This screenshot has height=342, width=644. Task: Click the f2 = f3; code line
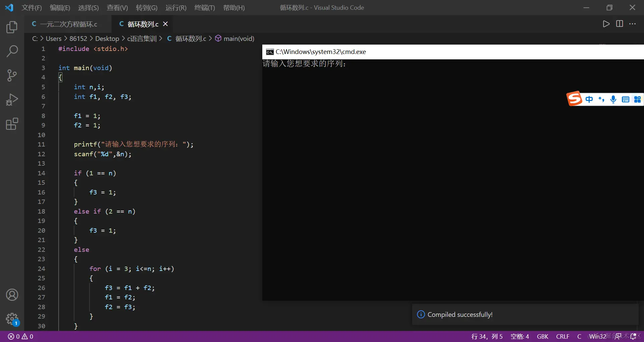(120, 307)
